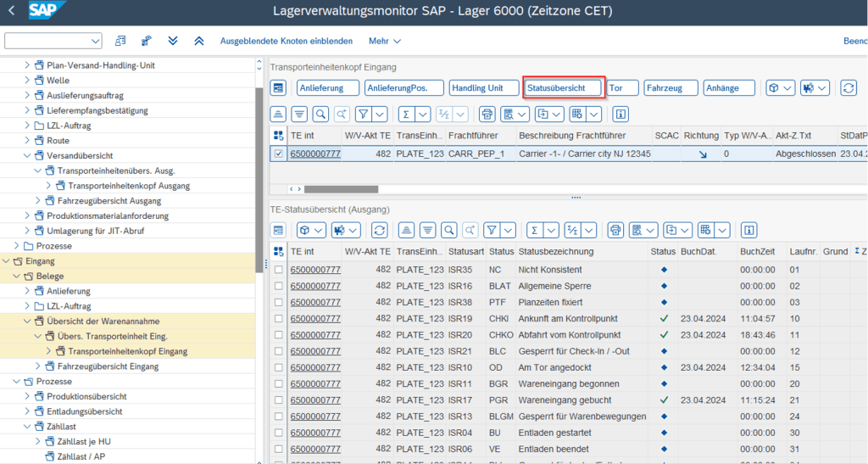Open TE 6500000777 link in Wareneingang begonnen row
This screenshot has width=868, height=464.
pos(315,383)
